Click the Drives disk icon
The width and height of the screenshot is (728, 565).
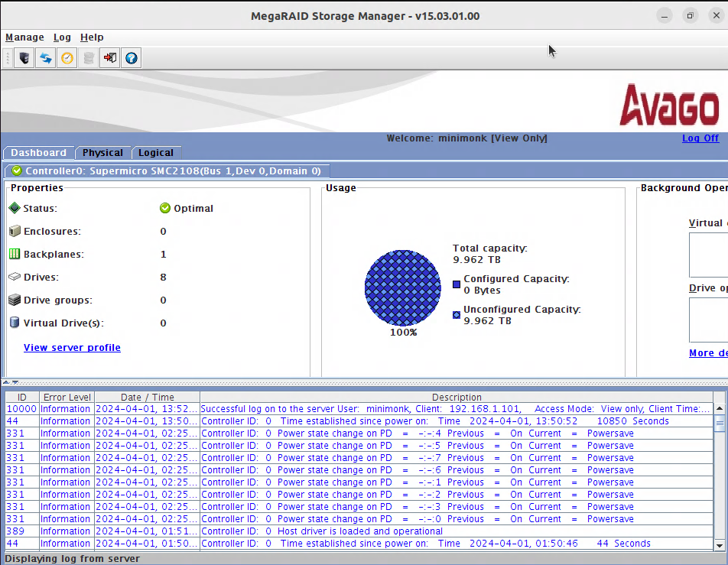pyautogui.click(x=15, y=277)
